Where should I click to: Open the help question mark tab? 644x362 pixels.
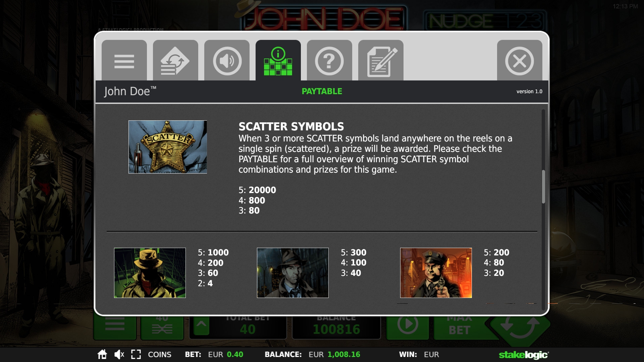point(329,60)
